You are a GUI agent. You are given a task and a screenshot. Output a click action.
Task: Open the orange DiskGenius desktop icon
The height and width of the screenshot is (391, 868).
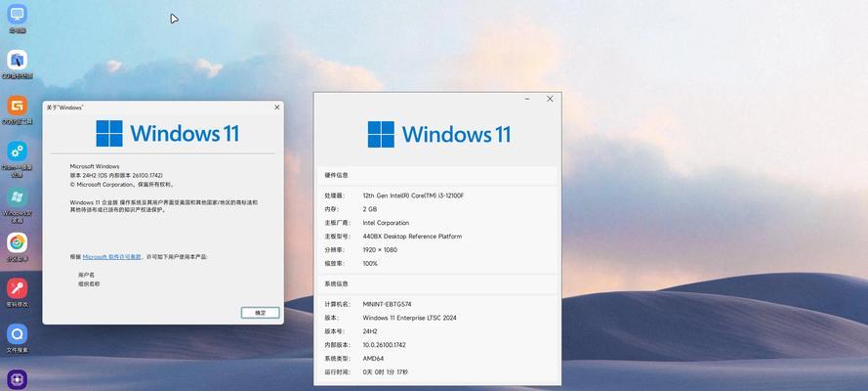[18, 106]
